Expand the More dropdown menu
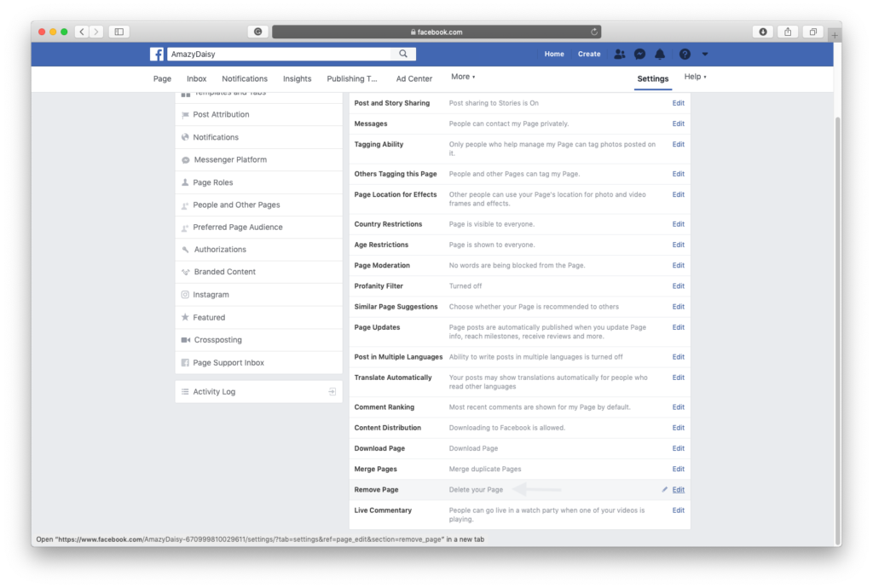The width and height of the screenshot is (873, 588). 463,77
